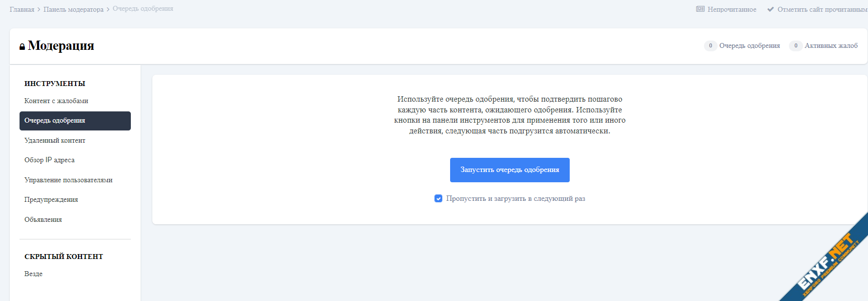
Task: Select Очередь одобрения sidebar item
Action: click(x=75, y=121)
